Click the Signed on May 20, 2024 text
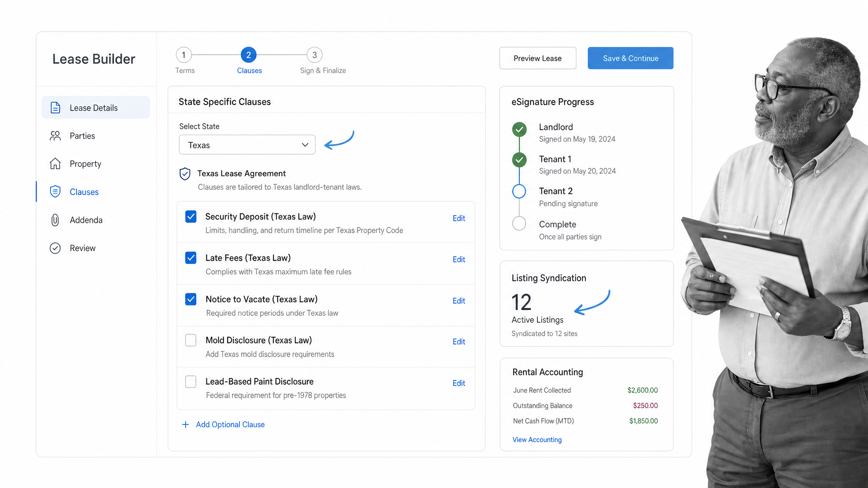 [x=577, y=171]
